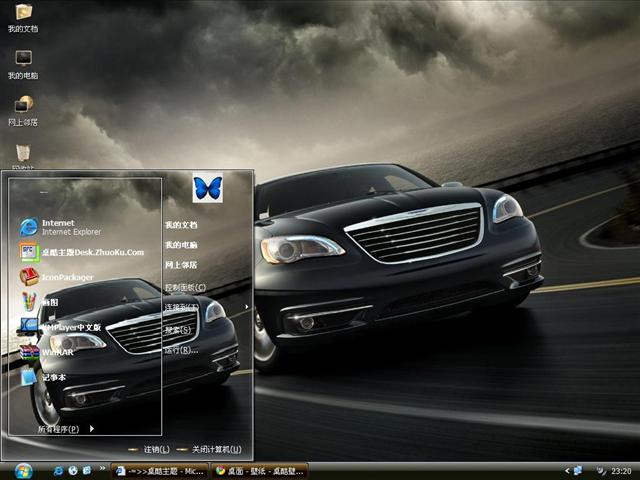Open the Paint (画图) program icon
This screenshot has width=640, height=480.
click(x=29, y=302)
